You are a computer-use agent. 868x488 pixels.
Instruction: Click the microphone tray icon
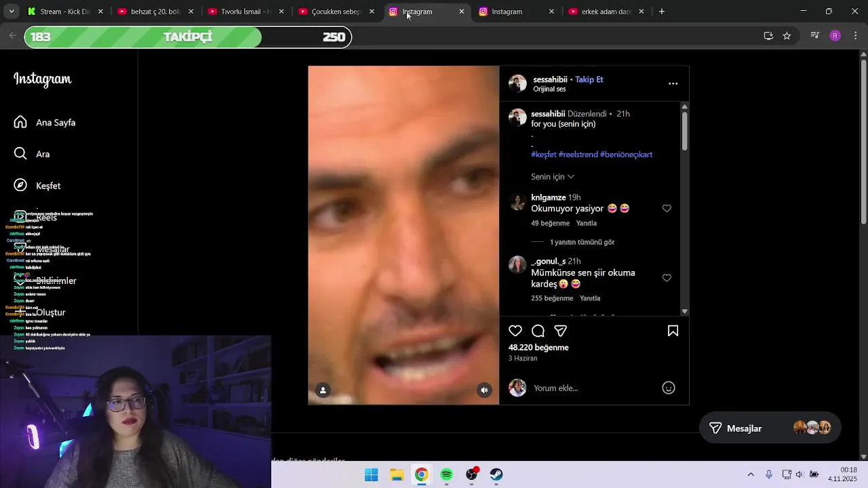(x=769, y=474)
